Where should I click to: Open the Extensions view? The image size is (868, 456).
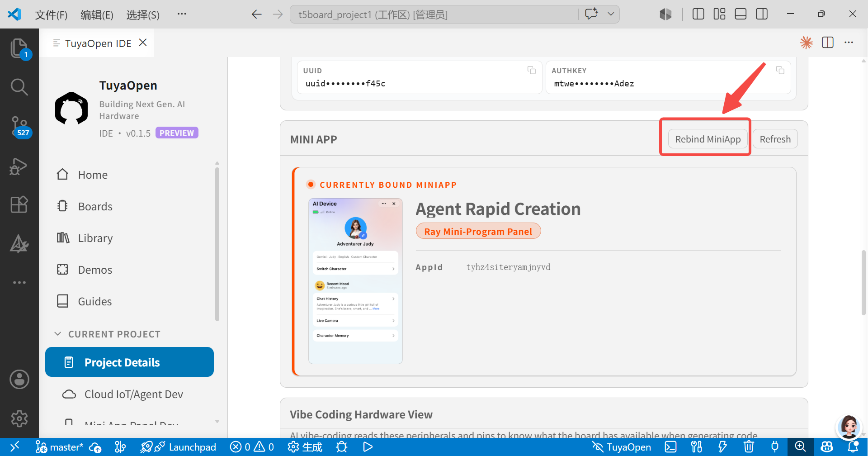coord(19,204)
